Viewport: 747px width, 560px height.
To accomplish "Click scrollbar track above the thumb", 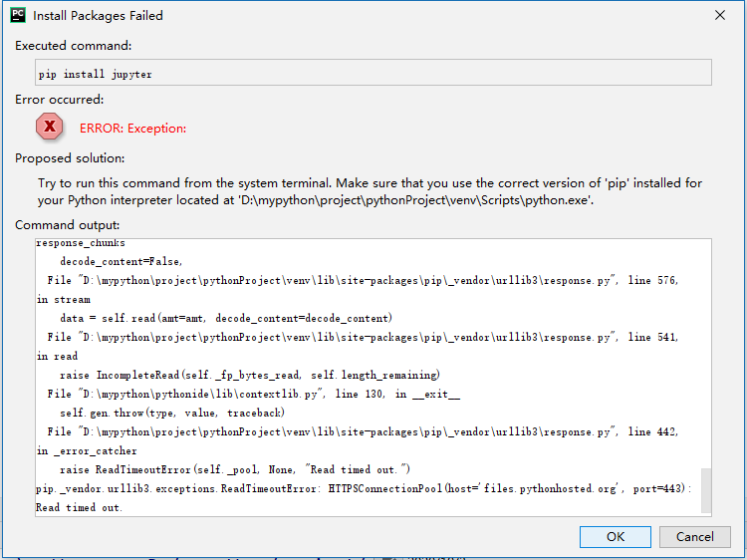I will coord(706,354).
